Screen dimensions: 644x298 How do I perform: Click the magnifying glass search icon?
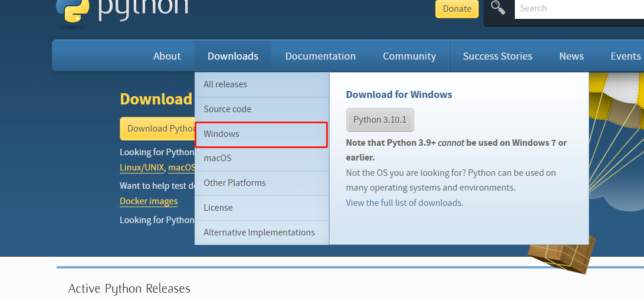pyautogui.click(x=498, y=8)
